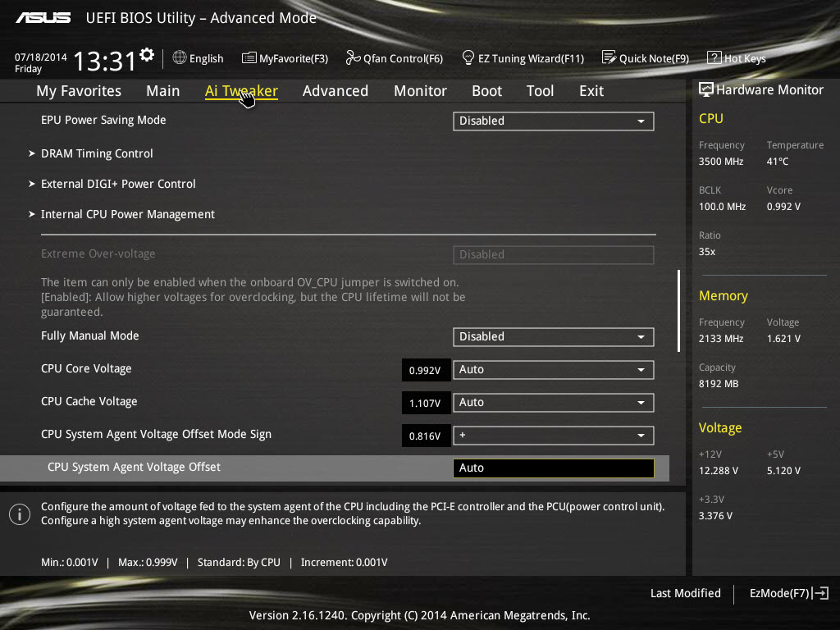Open the CPU Core Voltage dropdown

(x=554, y=370)
